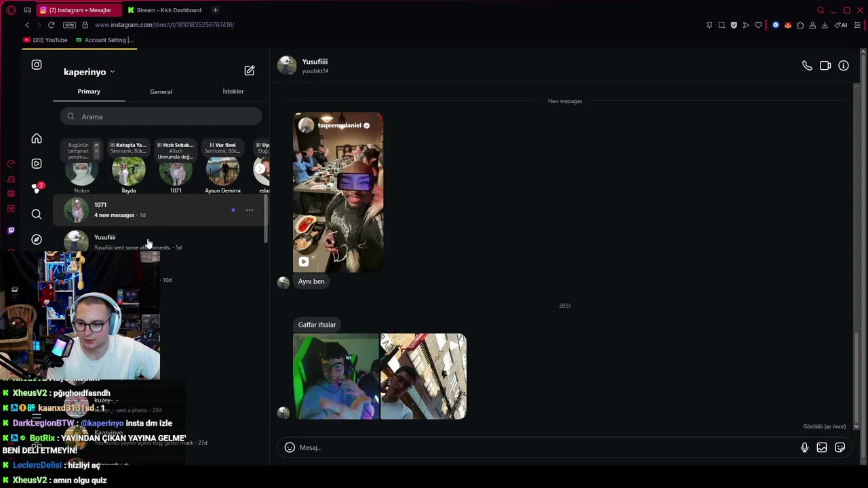The image size is (868, 488).
Task: Open Messages icon with 7 badge
Action: point(37,188)
